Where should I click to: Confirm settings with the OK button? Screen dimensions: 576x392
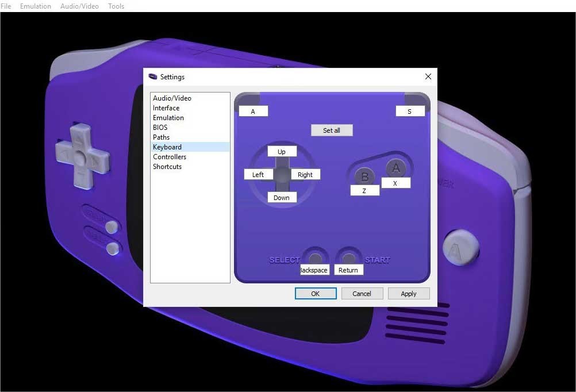coord(316,293)
